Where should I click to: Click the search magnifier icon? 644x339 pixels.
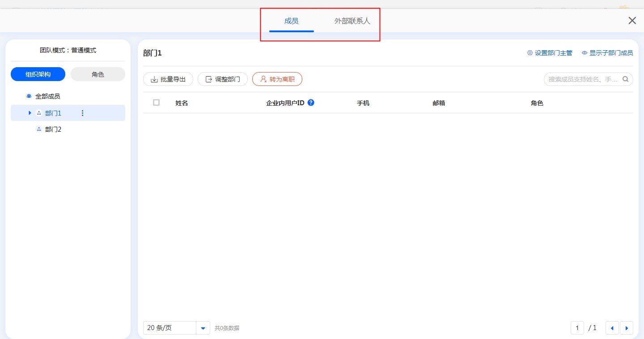pyautogui.click(x=626, y=79)
